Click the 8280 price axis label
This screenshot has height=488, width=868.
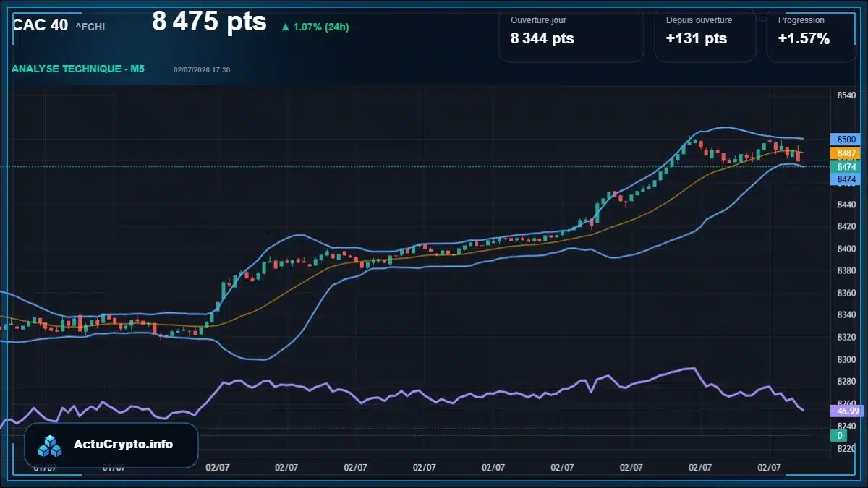[x=846, y=381]
